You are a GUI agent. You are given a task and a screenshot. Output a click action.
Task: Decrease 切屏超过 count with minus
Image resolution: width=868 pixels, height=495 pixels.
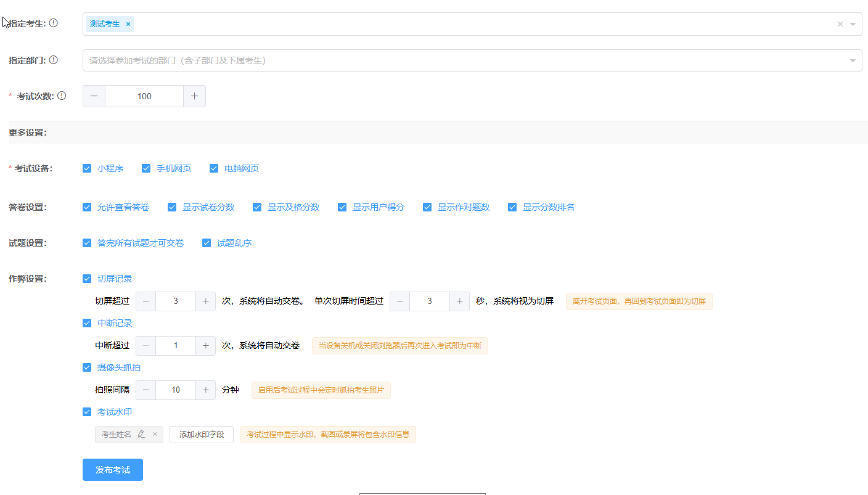(x=146, y=301)
